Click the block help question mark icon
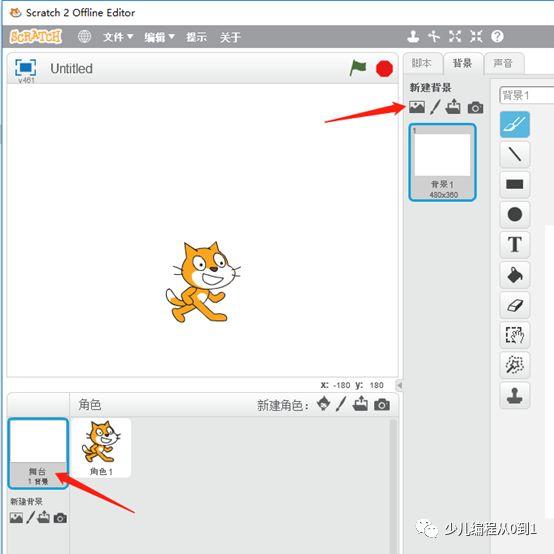The width and height of the screenshot is (554, 554). [x=497, y=36]
